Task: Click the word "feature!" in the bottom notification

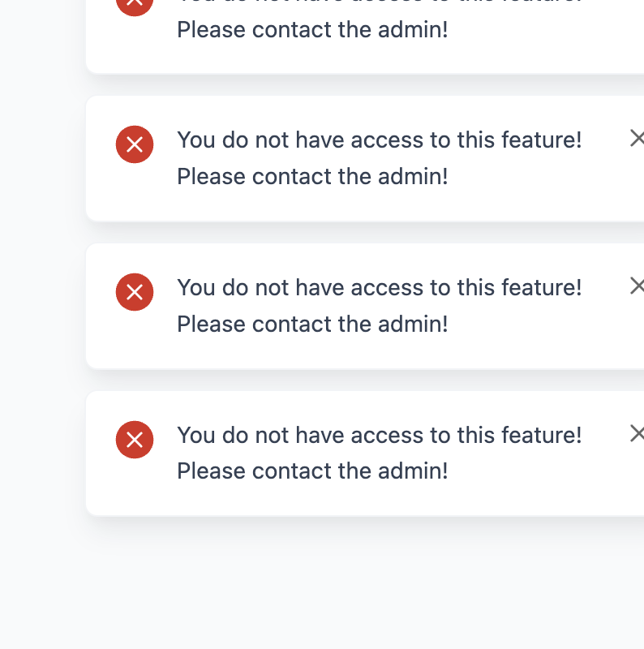Action: [542, 435]
